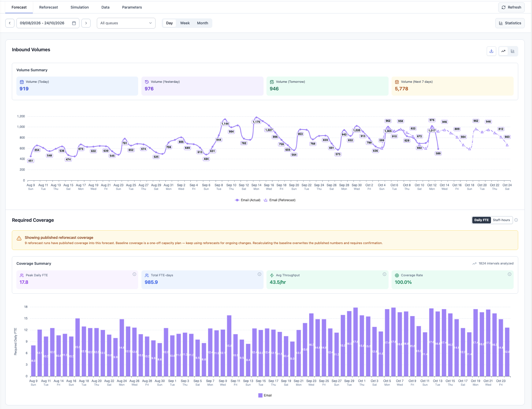Open the Statistics panel
This screenshot has height=409, width=532.
510,23
